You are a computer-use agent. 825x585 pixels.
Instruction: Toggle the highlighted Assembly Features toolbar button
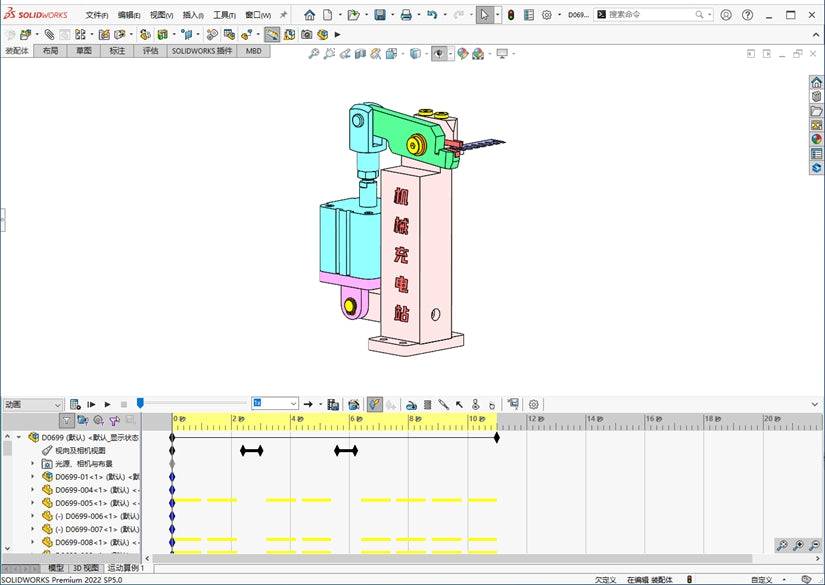pos(271,35)
